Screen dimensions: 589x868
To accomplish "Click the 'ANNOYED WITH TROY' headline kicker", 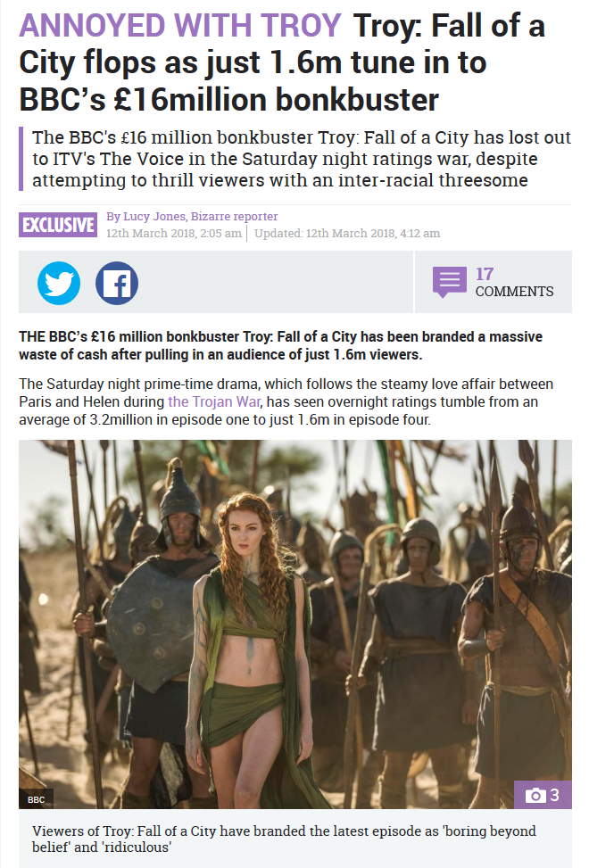I will tap(180, 26).
